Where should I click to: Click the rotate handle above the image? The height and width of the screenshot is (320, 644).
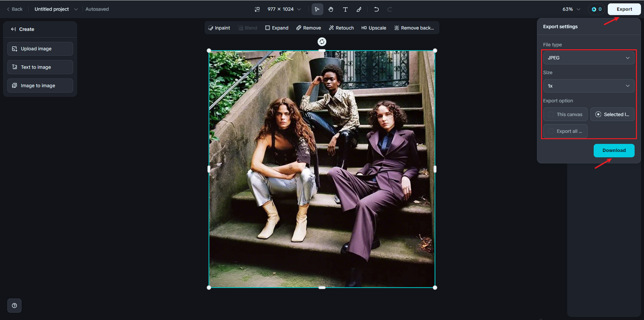pyautogui.click(x=322, y=42)
